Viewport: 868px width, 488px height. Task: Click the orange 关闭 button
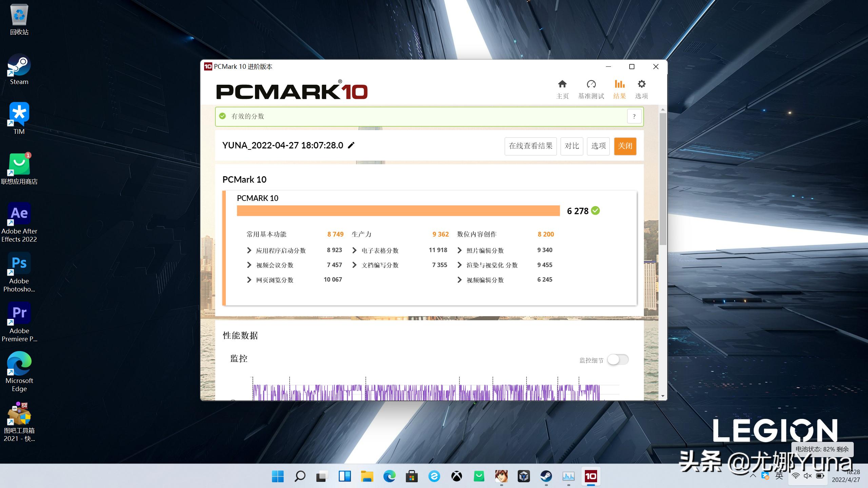(x=625, y=146)
